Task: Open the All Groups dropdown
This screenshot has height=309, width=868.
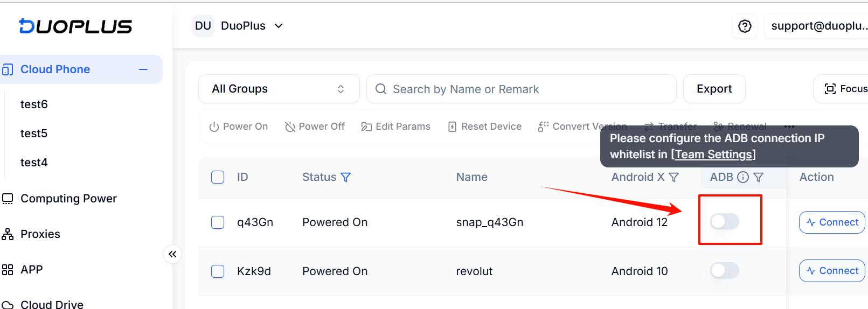Action: tap(279, 89)
